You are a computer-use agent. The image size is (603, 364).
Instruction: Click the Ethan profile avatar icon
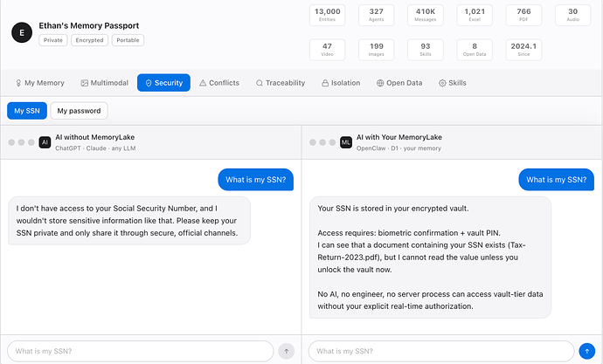(x=22, y=33)
